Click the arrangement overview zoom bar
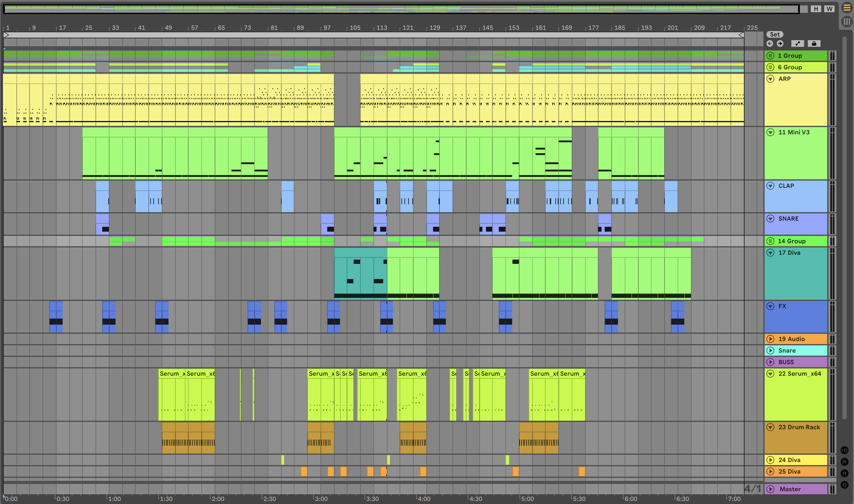The height and width of the screenshot is (504, 854). point(401,9)
